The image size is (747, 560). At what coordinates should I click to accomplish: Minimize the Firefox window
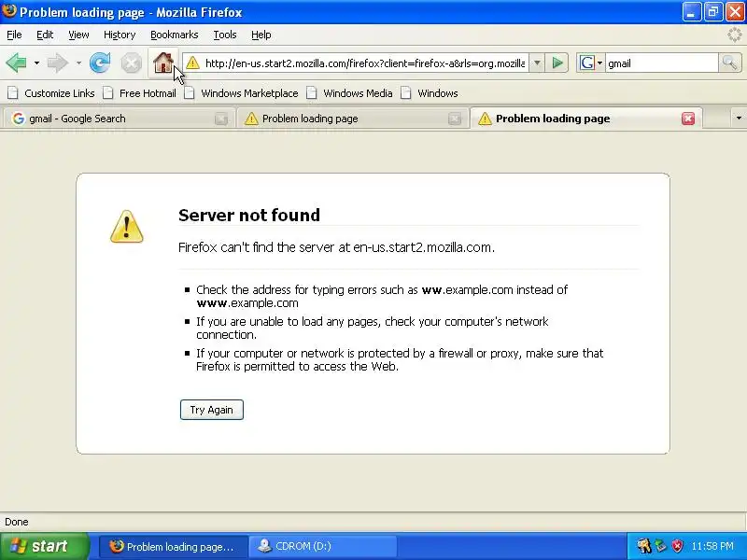point(691,12)
